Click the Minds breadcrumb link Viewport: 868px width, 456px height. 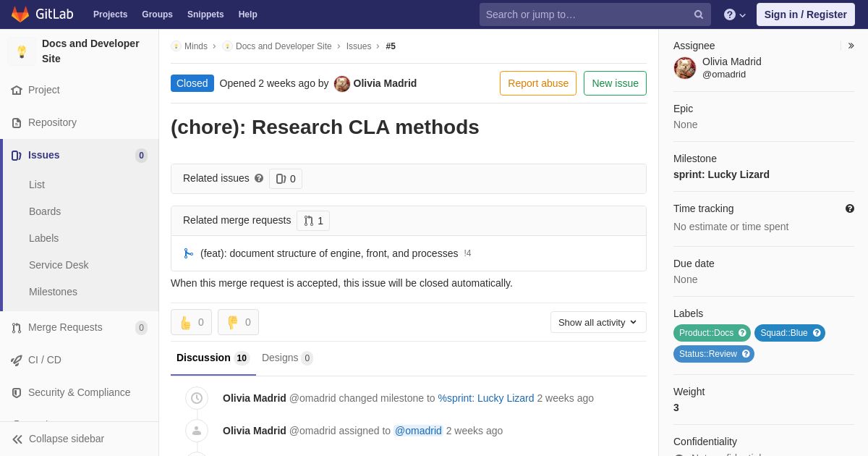tap(196, 46)
